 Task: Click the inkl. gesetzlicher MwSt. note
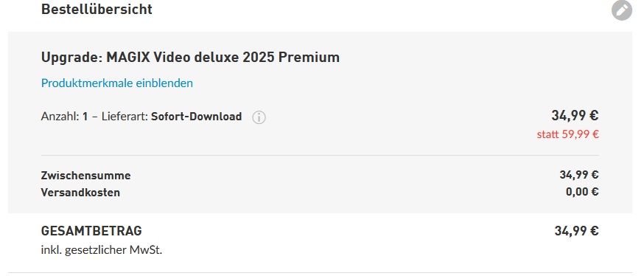click(x=102, y=249)
